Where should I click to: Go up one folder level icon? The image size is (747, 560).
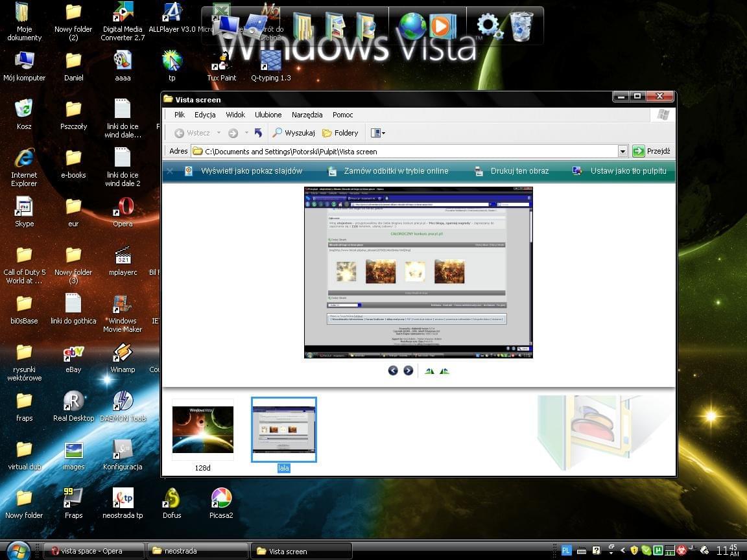click(x=258, y=133)
